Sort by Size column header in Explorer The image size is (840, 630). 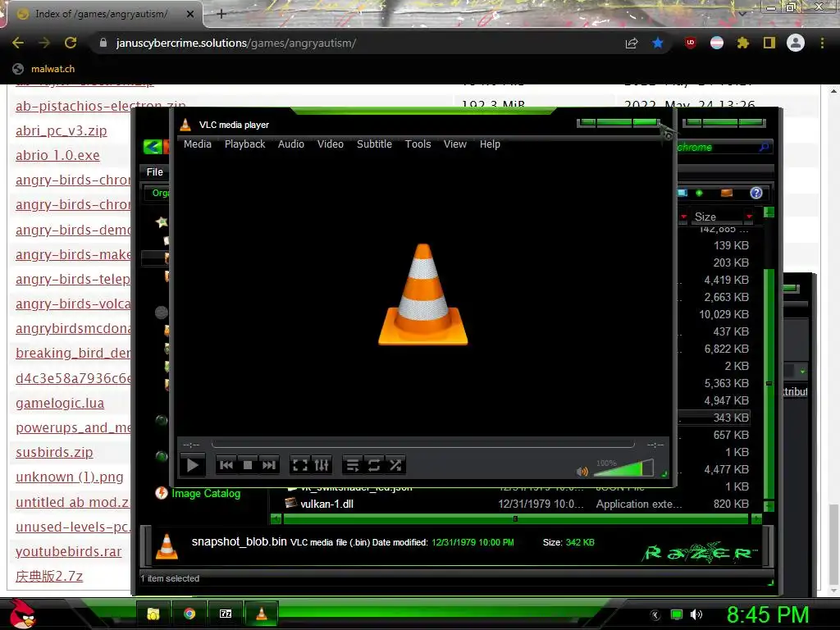tap(705, 217)
